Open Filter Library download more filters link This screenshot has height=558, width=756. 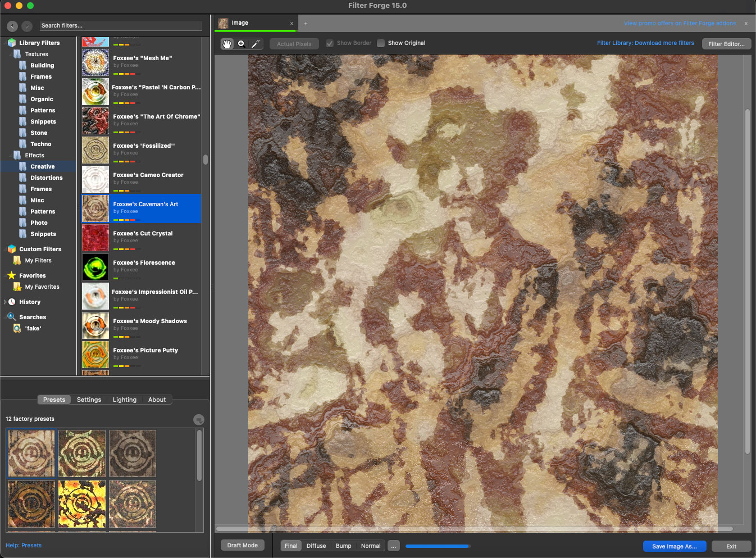pyautogui.click(x=645, y=43)
